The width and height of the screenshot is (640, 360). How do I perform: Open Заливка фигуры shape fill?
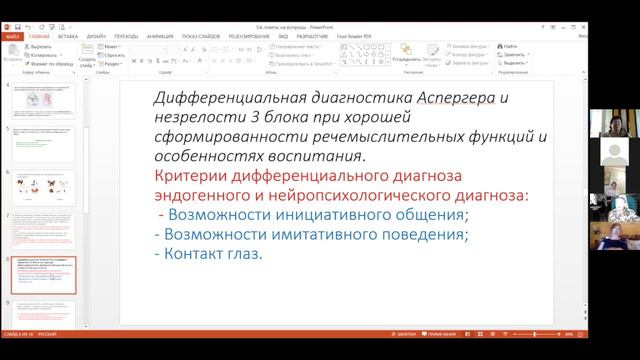(x=468, y=46)
